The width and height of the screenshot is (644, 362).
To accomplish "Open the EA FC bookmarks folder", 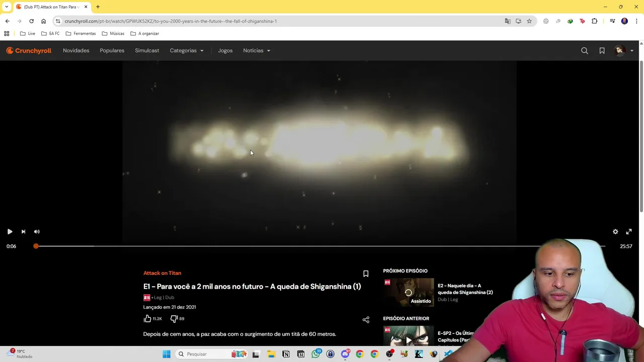I will coord(50,34).
